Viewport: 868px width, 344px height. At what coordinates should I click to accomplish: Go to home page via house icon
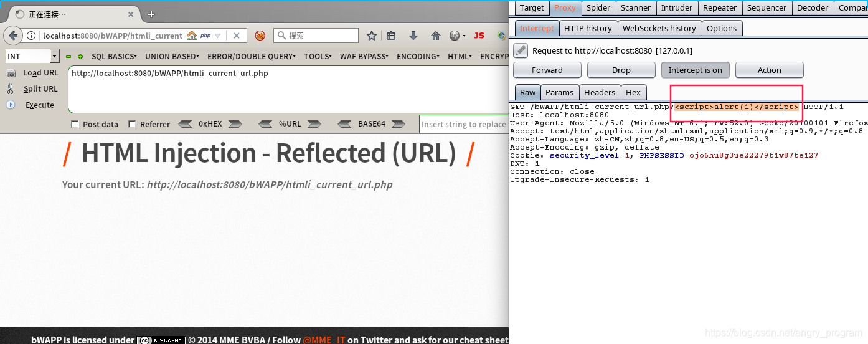click(x=436, y=36)
